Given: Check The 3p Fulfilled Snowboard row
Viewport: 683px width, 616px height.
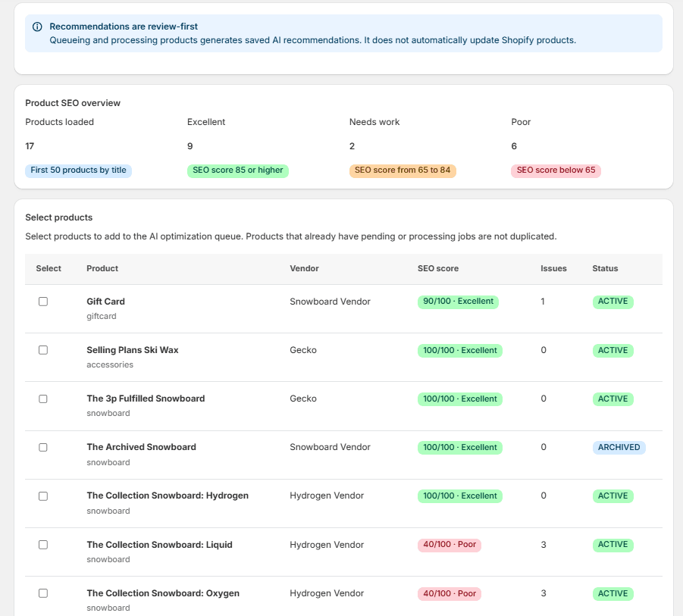Looking at the screenshot, I should tap(43, 399).
